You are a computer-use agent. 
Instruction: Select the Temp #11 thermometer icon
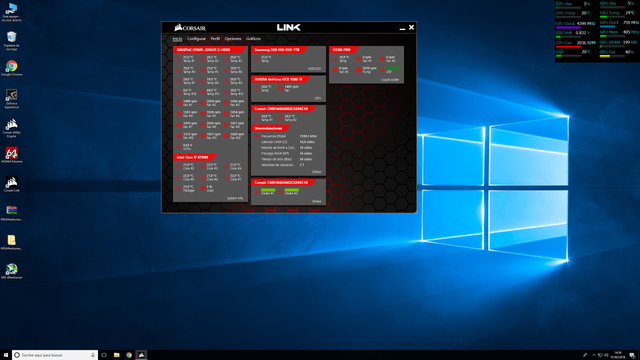coord(202,92)
